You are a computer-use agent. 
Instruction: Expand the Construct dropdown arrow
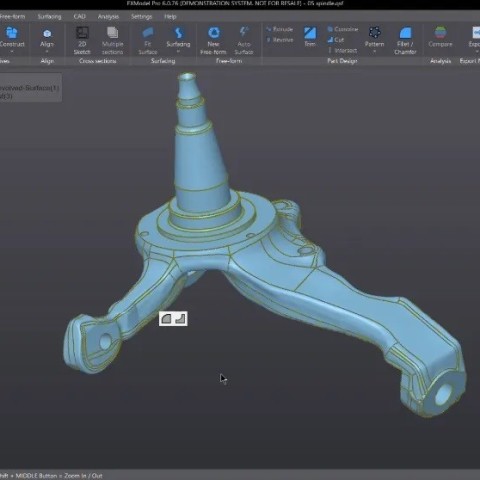(x=12, y=52)
